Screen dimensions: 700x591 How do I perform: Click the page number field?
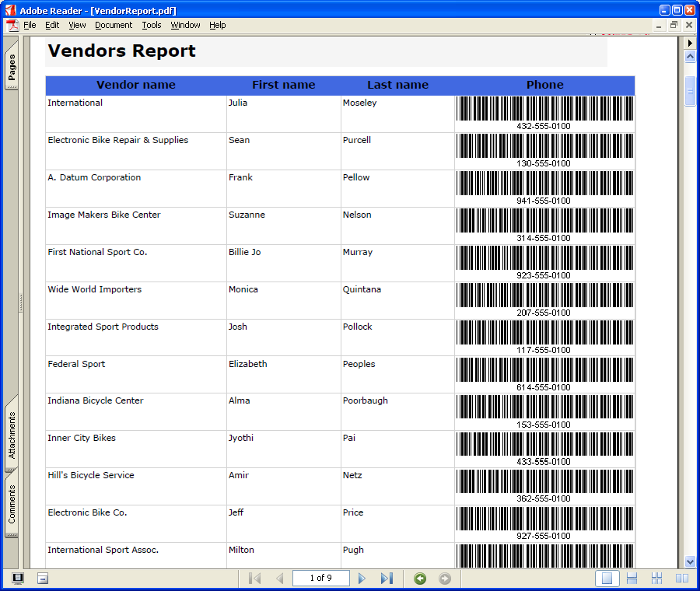[321, 578]
